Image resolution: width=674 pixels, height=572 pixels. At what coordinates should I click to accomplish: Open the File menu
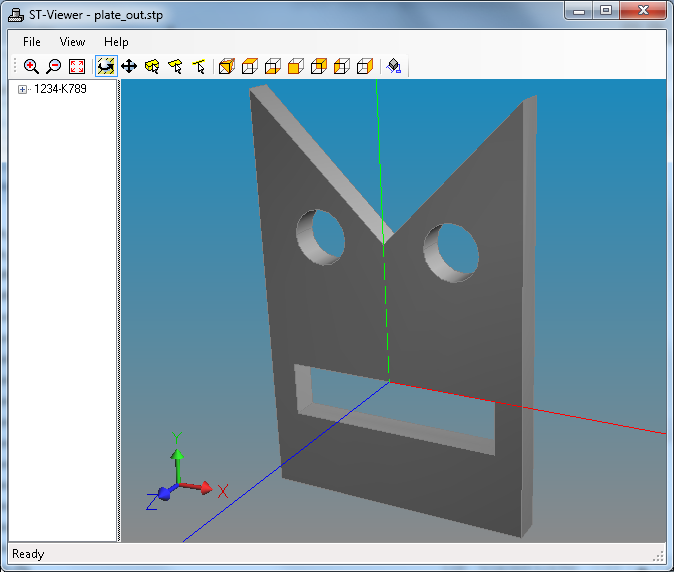(x=32, y=42)
